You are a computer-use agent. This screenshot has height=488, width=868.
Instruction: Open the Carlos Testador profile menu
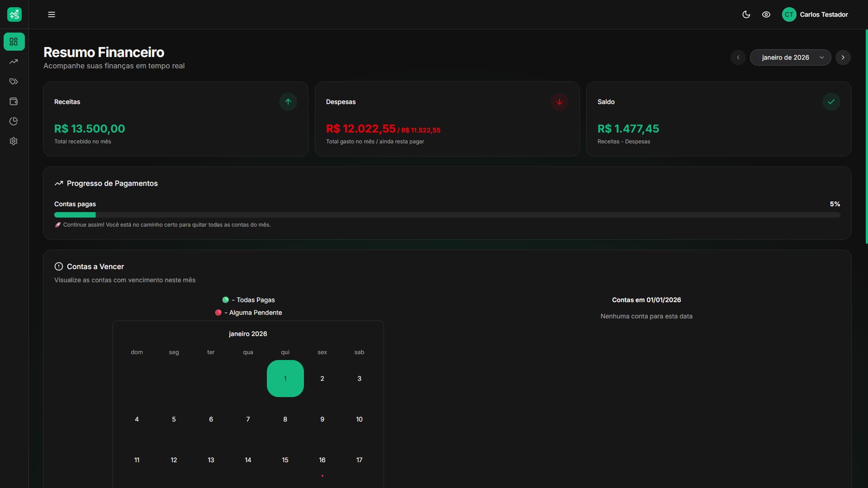pos(824,14)
